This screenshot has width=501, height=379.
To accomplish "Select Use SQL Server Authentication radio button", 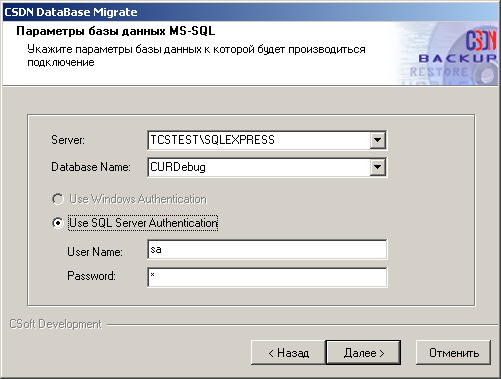I will [x=58, y=223].
